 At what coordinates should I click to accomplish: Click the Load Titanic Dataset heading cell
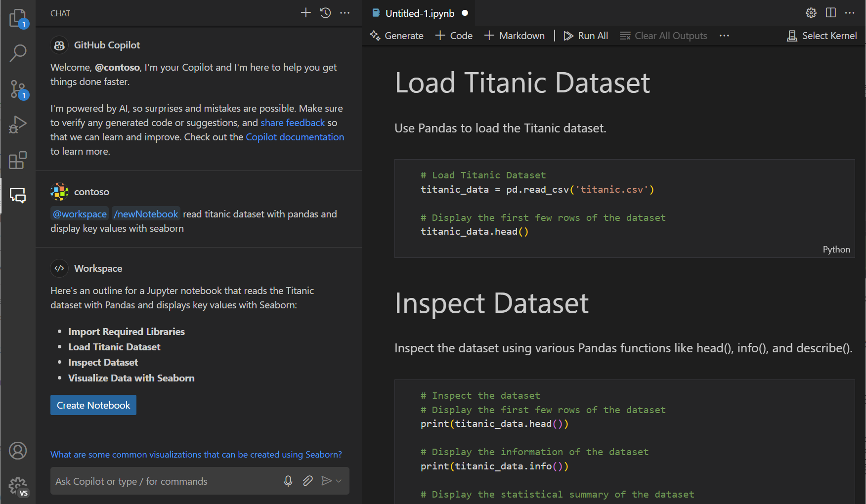[522, 82]
